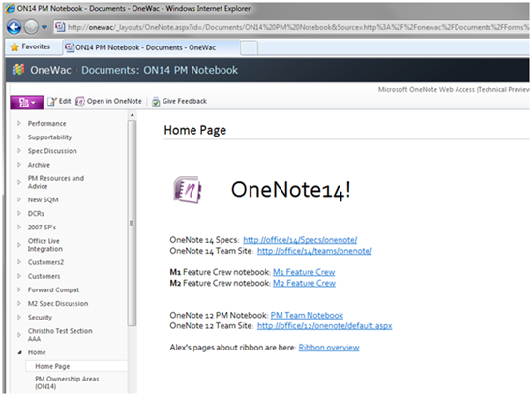
Task: Click inside the URL address field
Action: (x=292, y=27)
